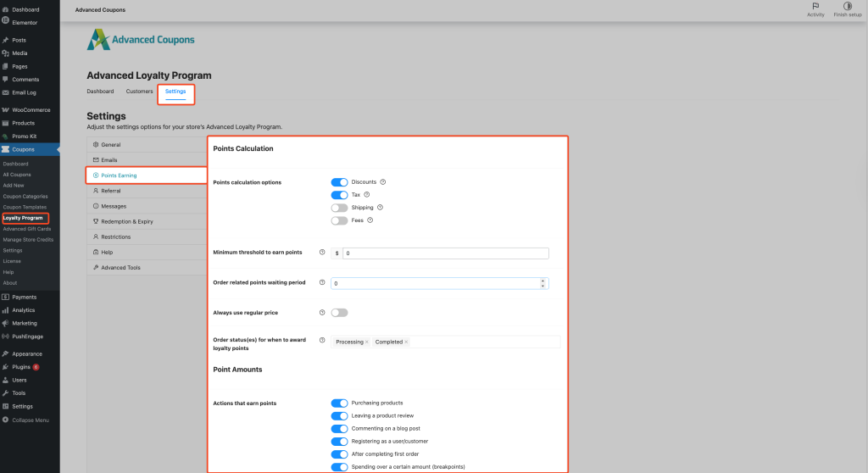Click help icon for Minimum threshold to earn points
Screen dimensions: 868x473
point(322,252)
